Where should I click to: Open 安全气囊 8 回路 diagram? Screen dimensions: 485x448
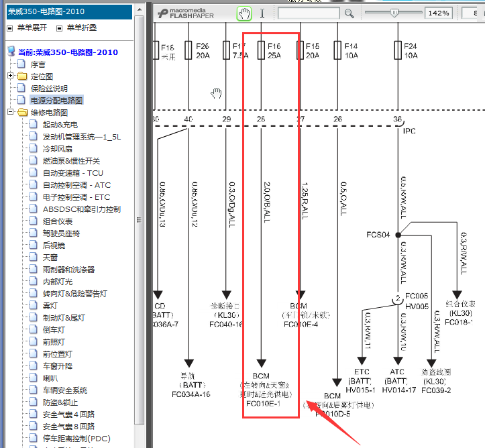tap(68, 427)
